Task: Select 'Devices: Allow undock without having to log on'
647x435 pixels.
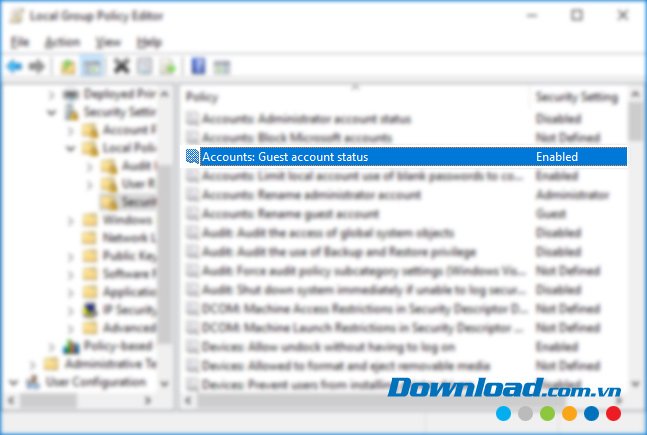Action: (328, 346)
